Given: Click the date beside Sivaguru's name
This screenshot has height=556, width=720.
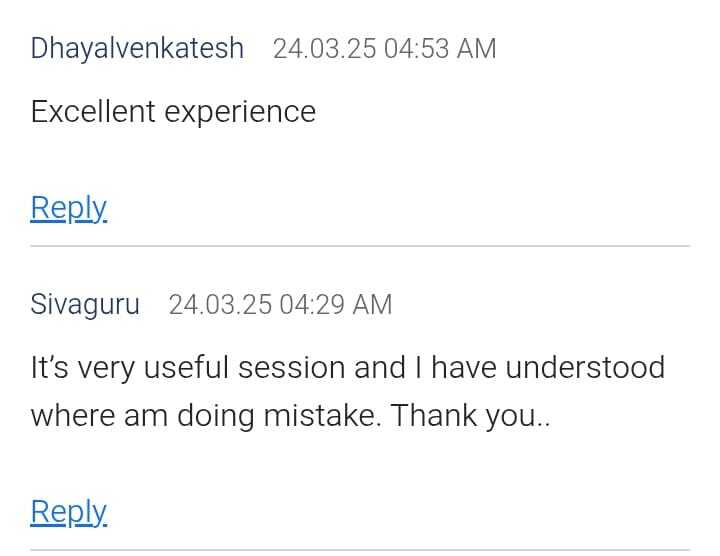Looking at the screenshot, I should (220, 304).
